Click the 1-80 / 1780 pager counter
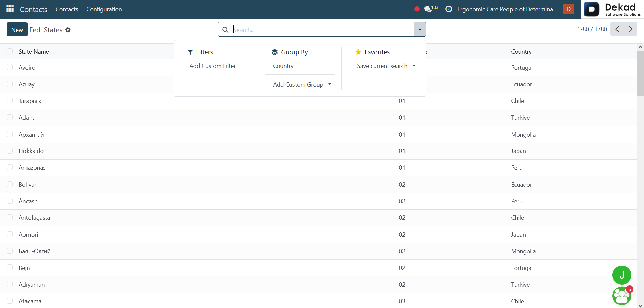644x308 pixels. point(592,29)
